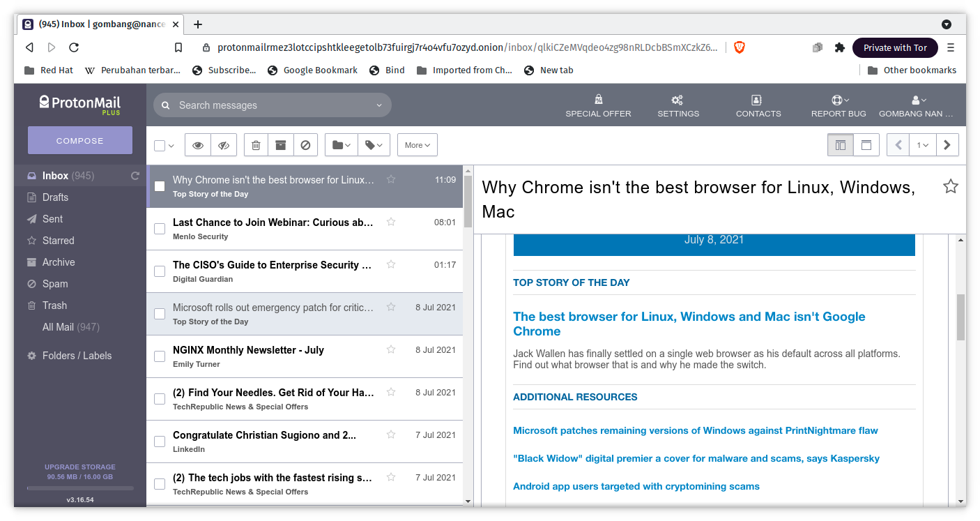The width and height of the screenshot is (980, 521).
Task: Open page number 1 dropdown
Action: pyautogui.click(x=922, y=145)
